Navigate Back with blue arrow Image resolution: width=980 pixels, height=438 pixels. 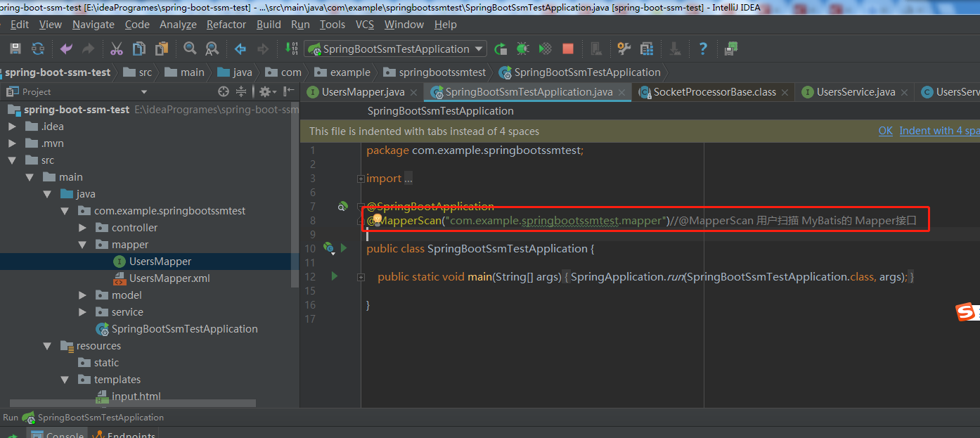coord(240,49)
